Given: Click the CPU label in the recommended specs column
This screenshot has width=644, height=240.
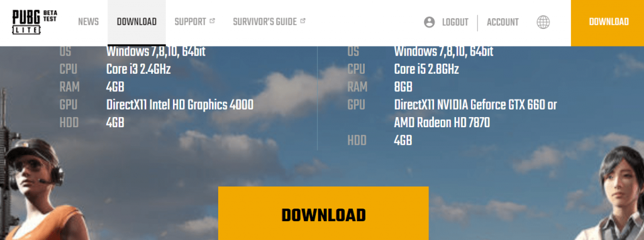Looking at the screenshot, I should [356, 69].
